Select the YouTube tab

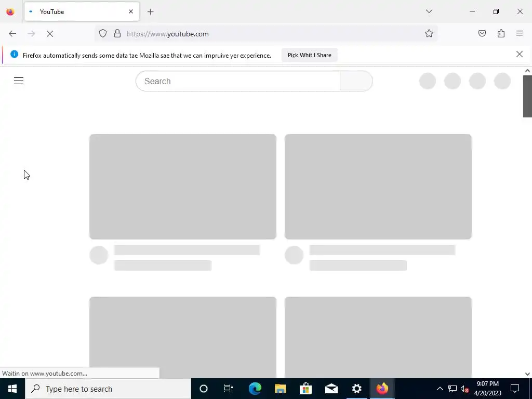82,11
